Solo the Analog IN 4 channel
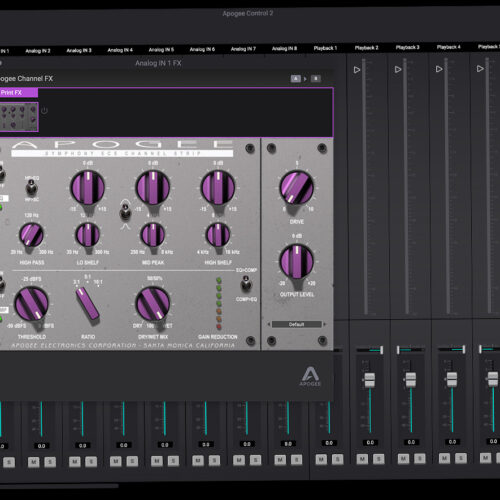500x500 pixels. (132, 461)
